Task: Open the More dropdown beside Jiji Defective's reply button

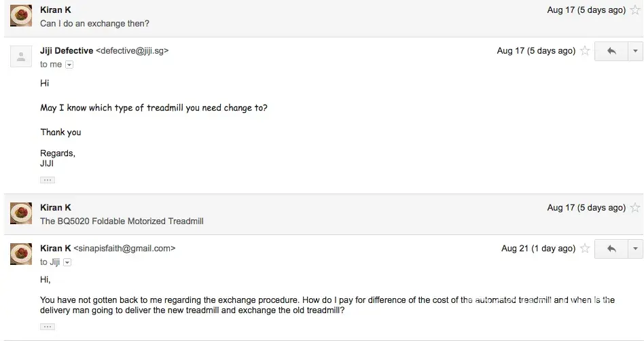Action: pos(635,52)
